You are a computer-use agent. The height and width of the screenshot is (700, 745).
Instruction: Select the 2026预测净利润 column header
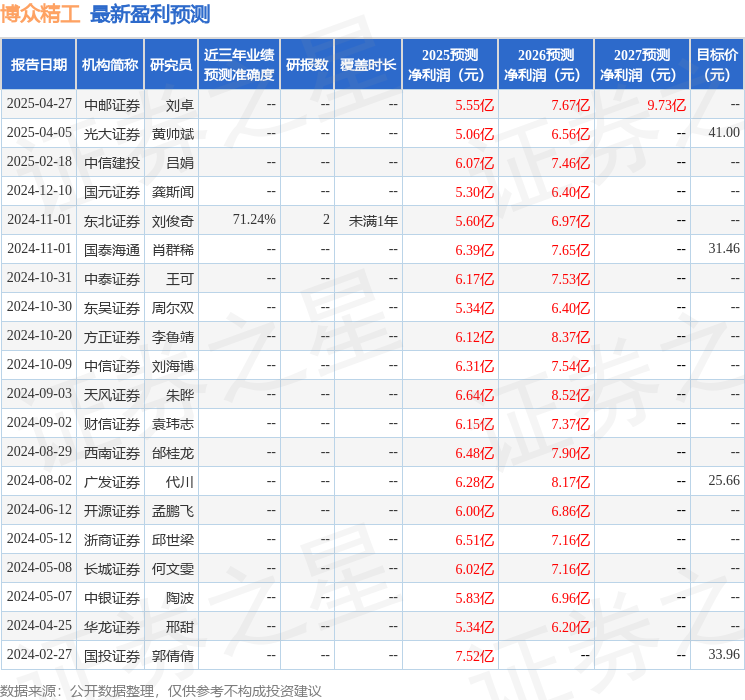tap(546, 65)
